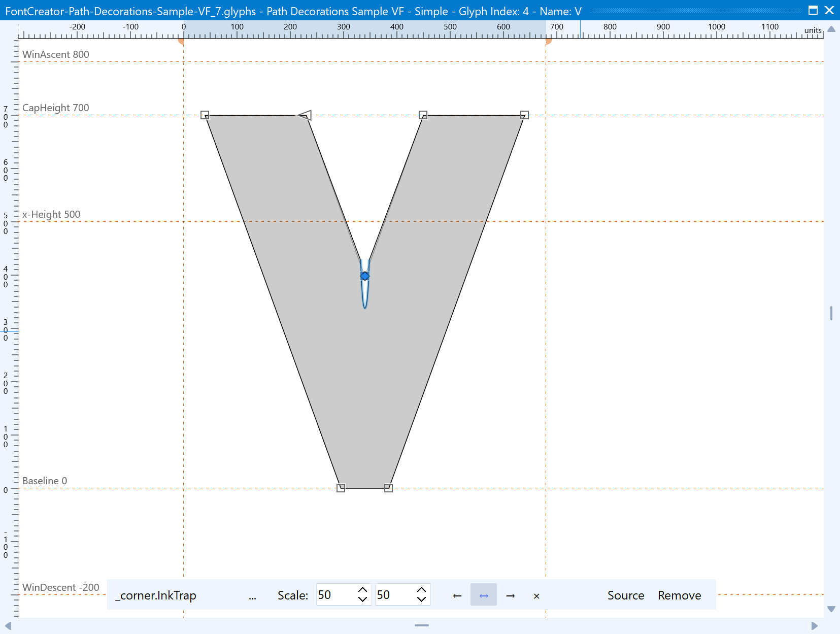The image size is (840, 634).
Task: Click the _corner.InkTrap component name
Action: tap(155, 595)
